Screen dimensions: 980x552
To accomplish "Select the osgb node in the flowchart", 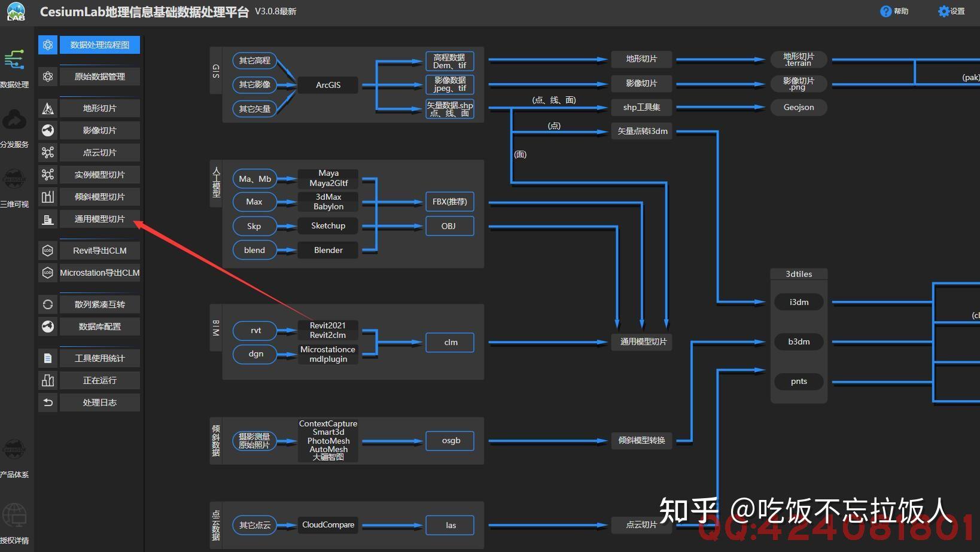I will pos(449,441).
